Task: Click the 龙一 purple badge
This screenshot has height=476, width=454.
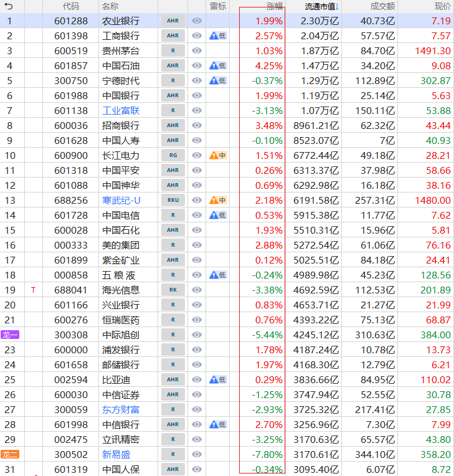Action: (x=10, y=335)
